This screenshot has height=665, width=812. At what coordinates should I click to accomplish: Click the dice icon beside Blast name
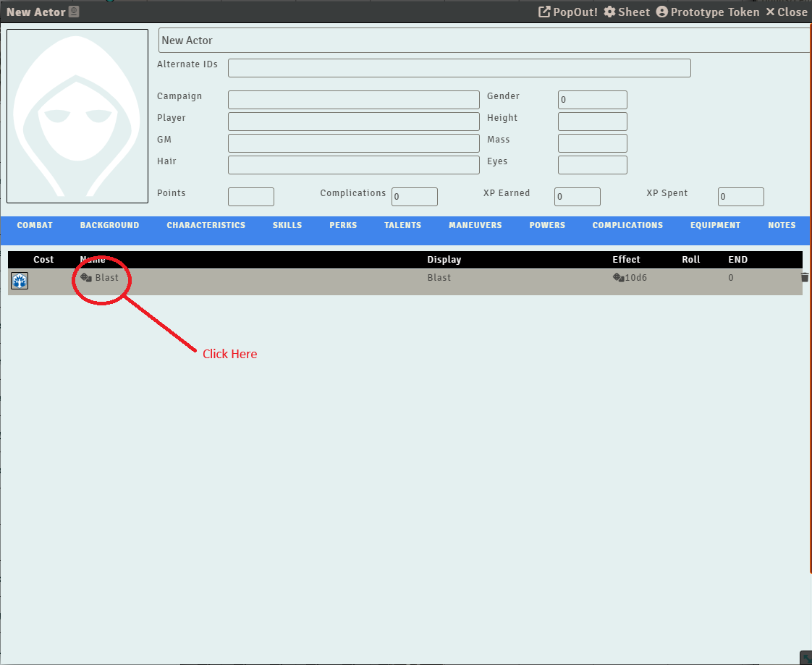point(85,278)
